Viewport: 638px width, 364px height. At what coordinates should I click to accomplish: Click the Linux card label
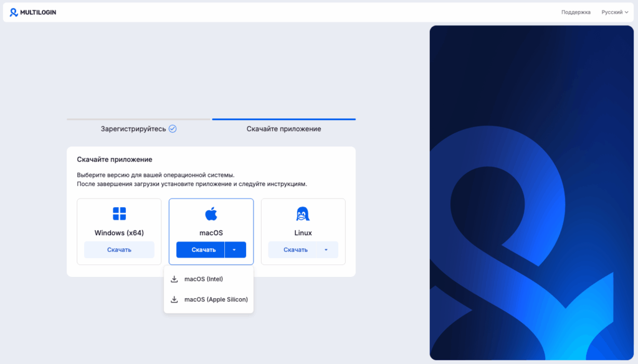pyautogui.click(x=303, y=233)
